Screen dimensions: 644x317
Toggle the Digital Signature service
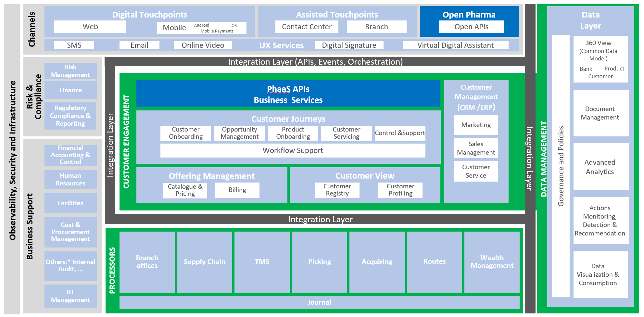[349, 45]
